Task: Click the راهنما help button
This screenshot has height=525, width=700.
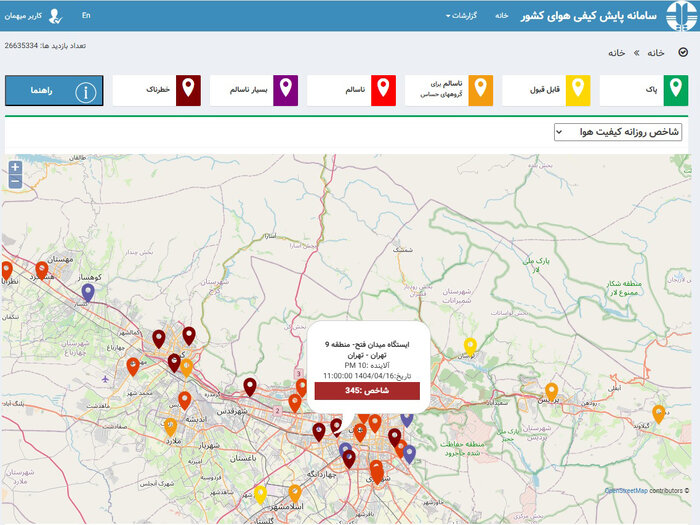Action: [54, 91]
